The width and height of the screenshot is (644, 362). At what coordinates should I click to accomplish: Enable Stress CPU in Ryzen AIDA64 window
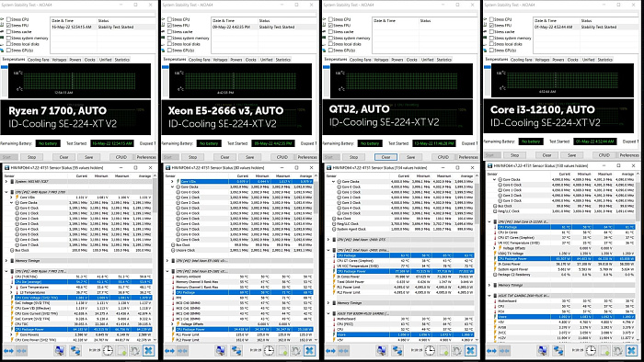coord(8,19)
